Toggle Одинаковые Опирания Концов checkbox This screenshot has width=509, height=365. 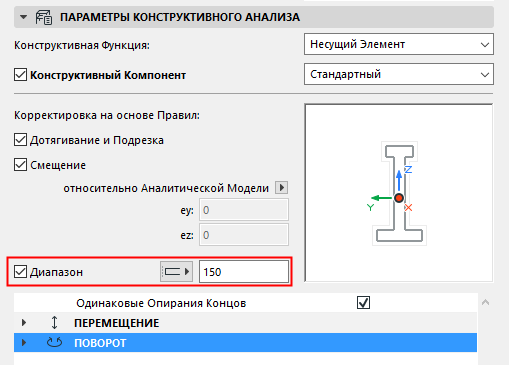363,303
